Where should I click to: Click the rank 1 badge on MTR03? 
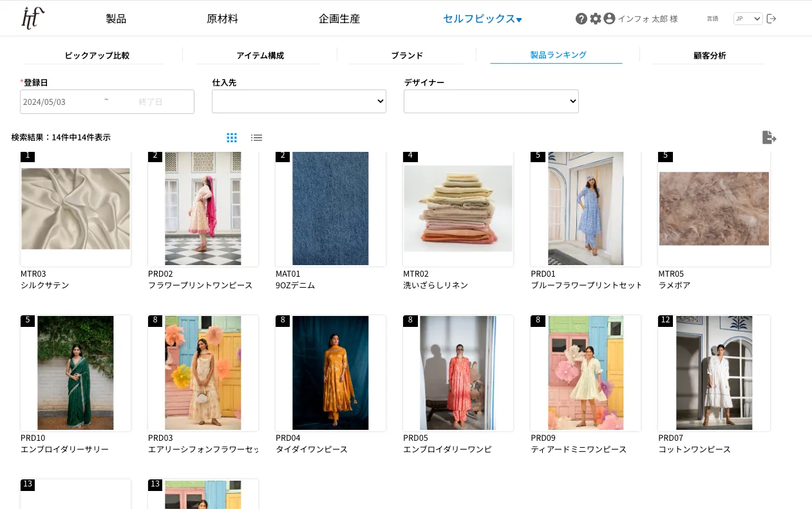pos(28,156)
